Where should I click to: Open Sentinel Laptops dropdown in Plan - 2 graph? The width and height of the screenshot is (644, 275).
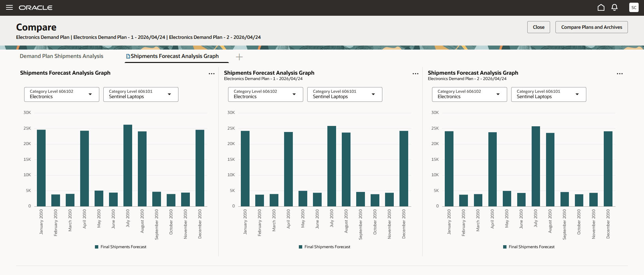point(549,94)
